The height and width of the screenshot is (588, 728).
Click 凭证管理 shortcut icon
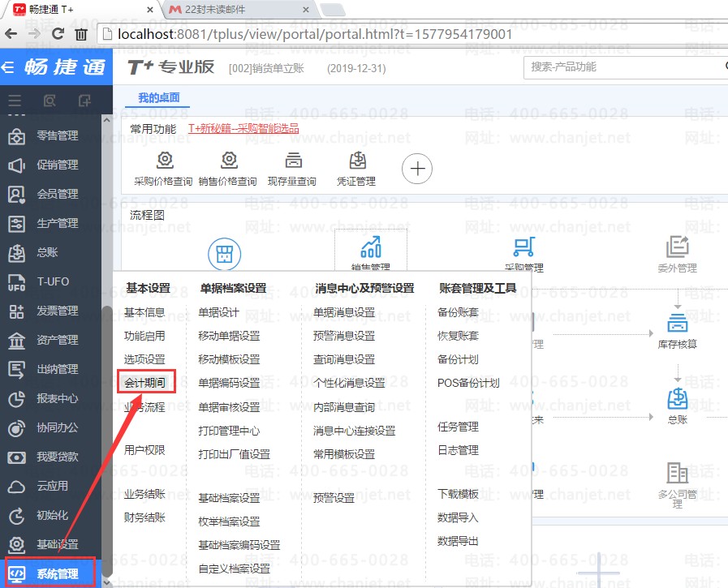(x=357, y=160)
